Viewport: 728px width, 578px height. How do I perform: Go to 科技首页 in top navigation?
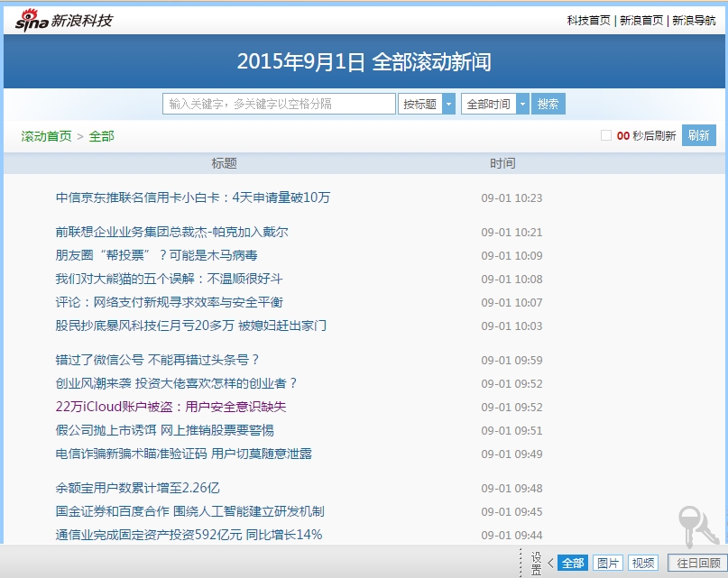588,21
